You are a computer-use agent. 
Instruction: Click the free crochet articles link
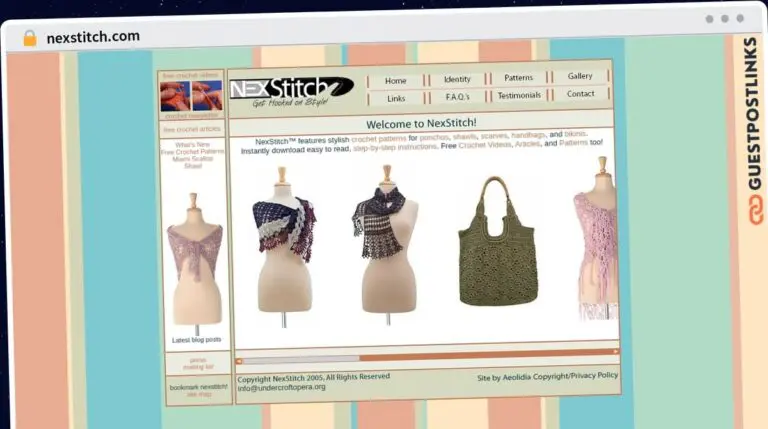pyautogui.click(x=192, y=129)
